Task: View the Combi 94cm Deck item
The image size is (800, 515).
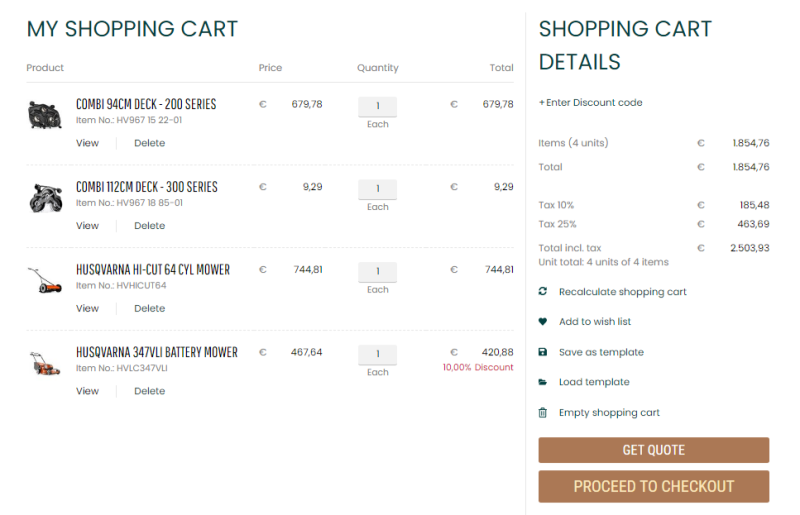Action: [x=87, y=143]
